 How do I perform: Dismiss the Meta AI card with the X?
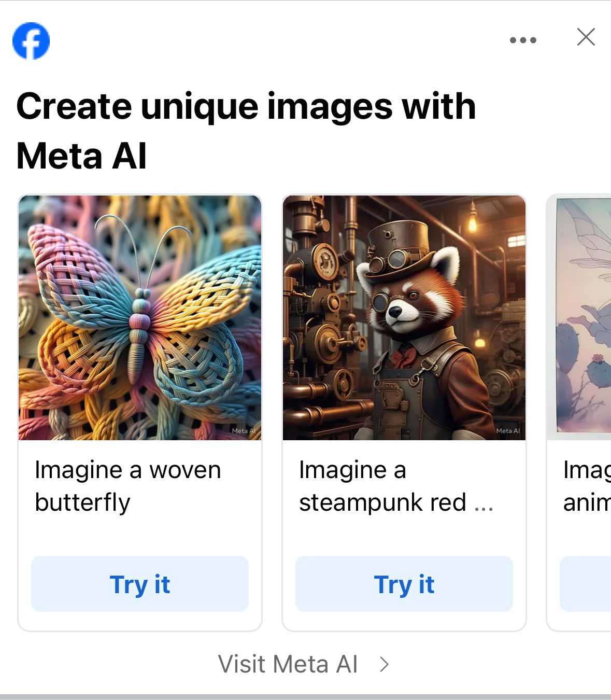pos(586,37)
